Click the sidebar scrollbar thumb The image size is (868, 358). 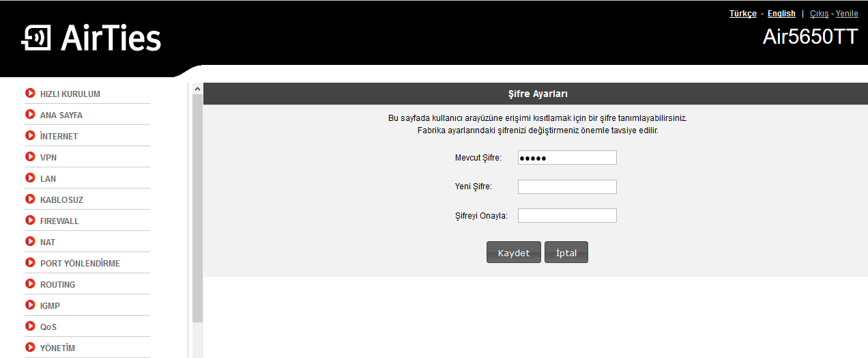pos(198,208)
